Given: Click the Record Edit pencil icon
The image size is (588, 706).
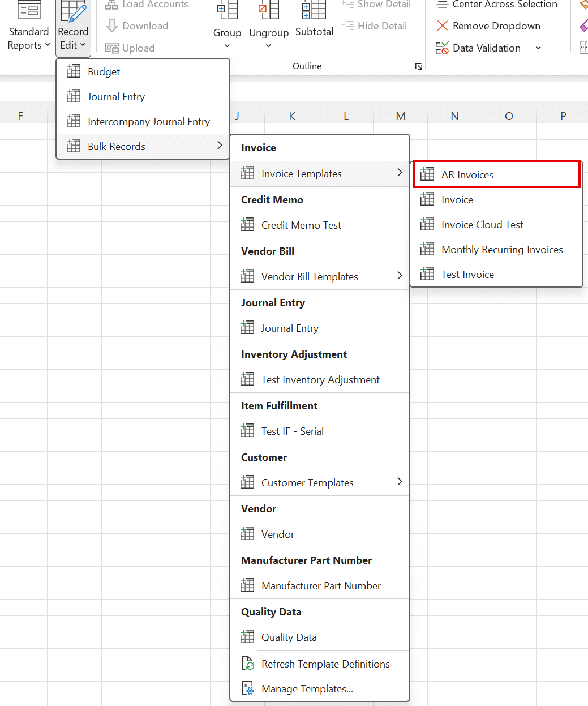Looking at the screenshot, I should tap(74, 11).
